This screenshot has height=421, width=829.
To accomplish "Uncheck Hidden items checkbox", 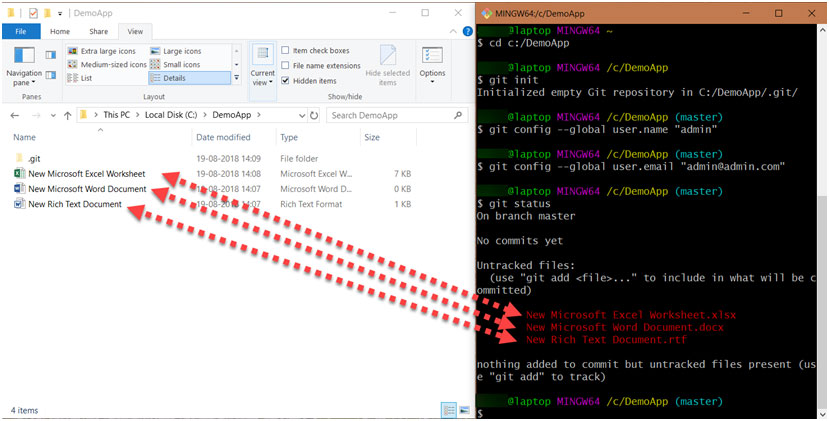I will (x=287, y=81).
